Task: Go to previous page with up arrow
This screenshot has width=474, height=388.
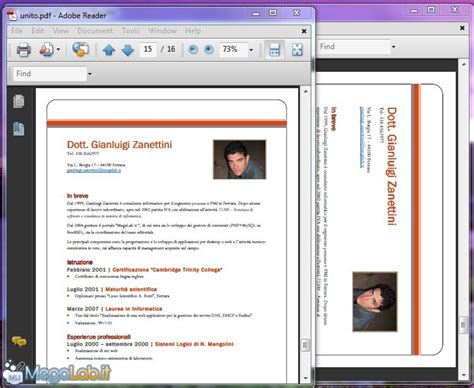Action: point(109,50)
